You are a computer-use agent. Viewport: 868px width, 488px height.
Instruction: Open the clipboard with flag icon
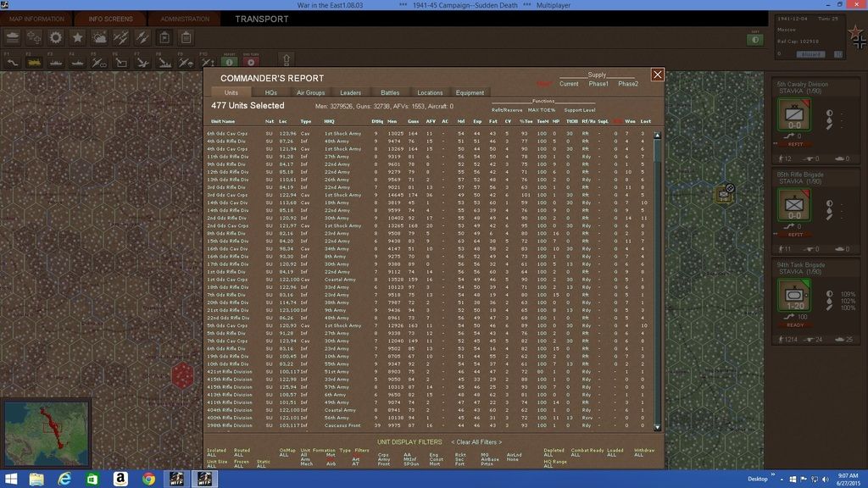pos(164,37)
